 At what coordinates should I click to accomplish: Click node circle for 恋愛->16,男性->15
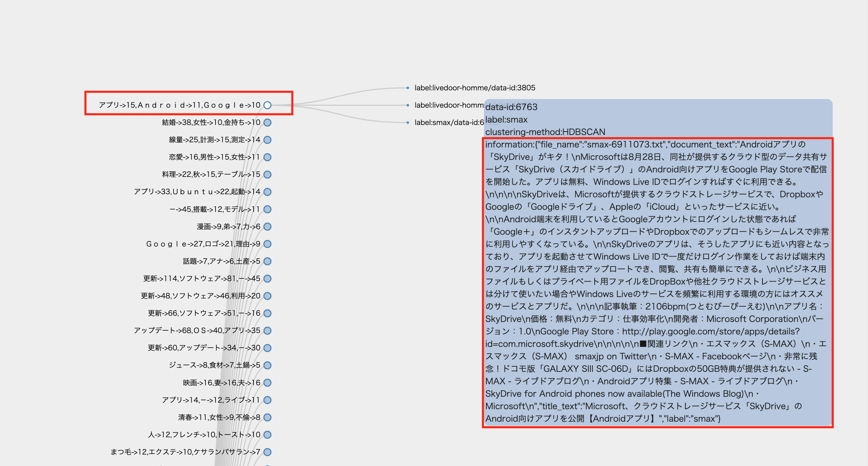[267, 157]
